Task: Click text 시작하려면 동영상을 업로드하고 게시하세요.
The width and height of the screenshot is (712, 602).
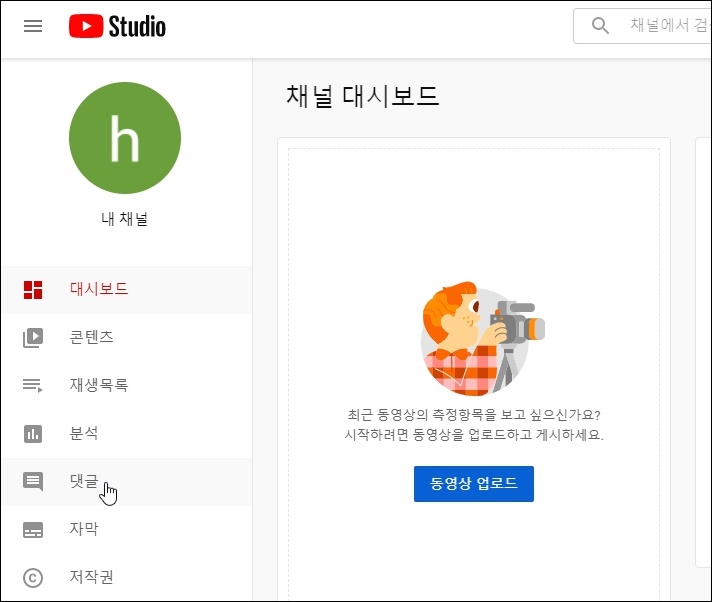Action: pyautogui.click(x=474, y=435)
